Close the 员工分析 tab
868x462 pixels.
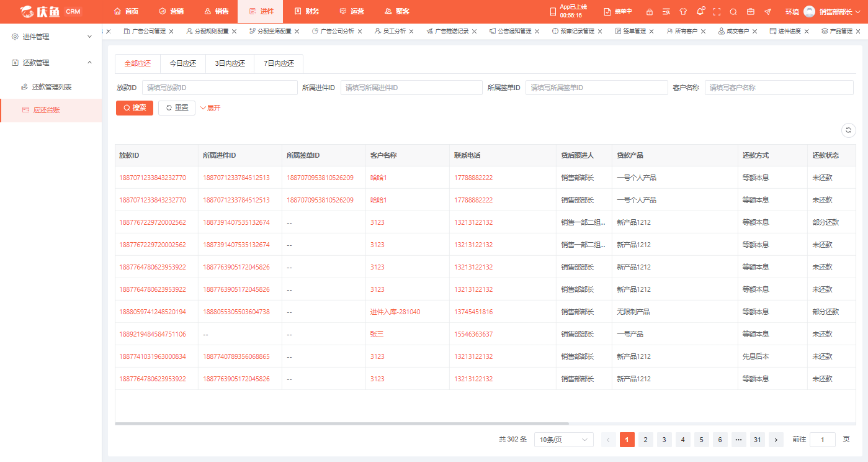411,31
